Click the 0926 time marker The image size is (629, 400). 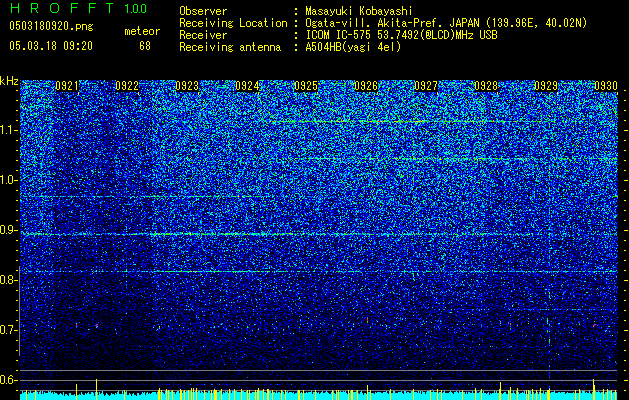pyautogui.click(x=366, y=86)
